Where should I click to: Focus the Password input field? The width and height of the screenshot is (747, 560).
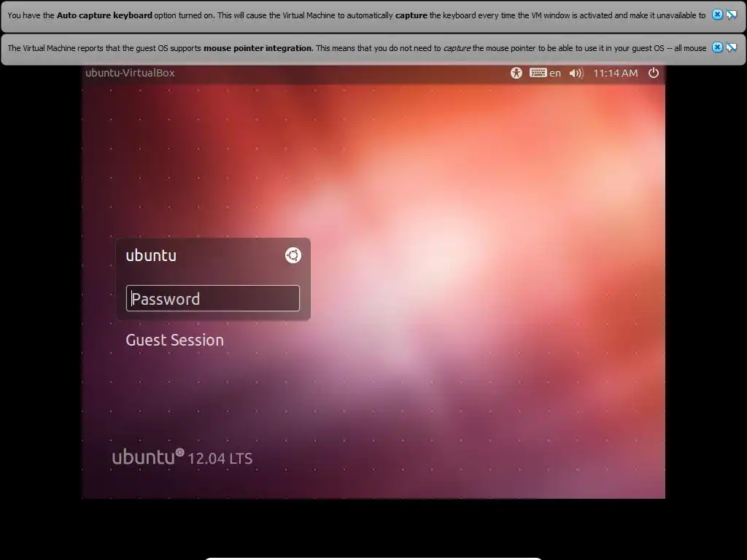212,298
